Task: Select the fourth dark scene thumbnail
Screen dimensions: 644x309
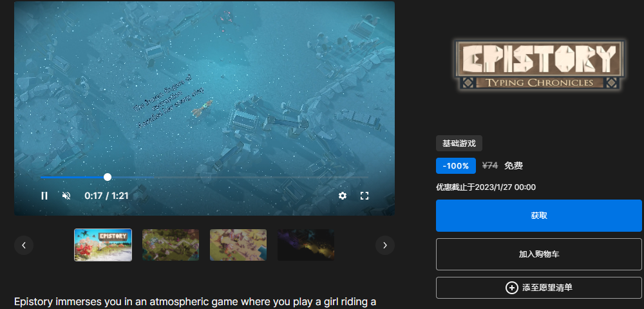Action: pos(306,245)
